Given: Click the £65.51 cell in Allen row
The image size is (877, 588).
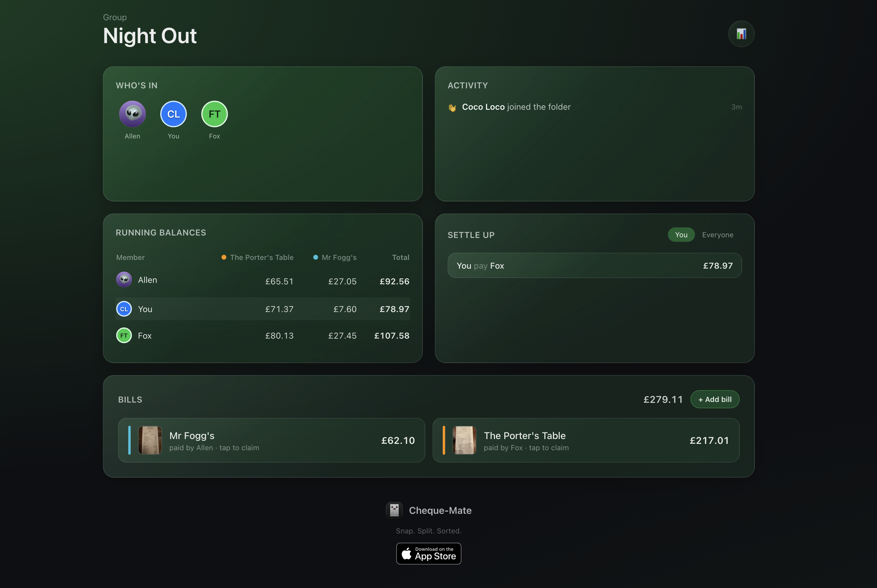Looking at the screenshot, I should [x=279, y=281].
